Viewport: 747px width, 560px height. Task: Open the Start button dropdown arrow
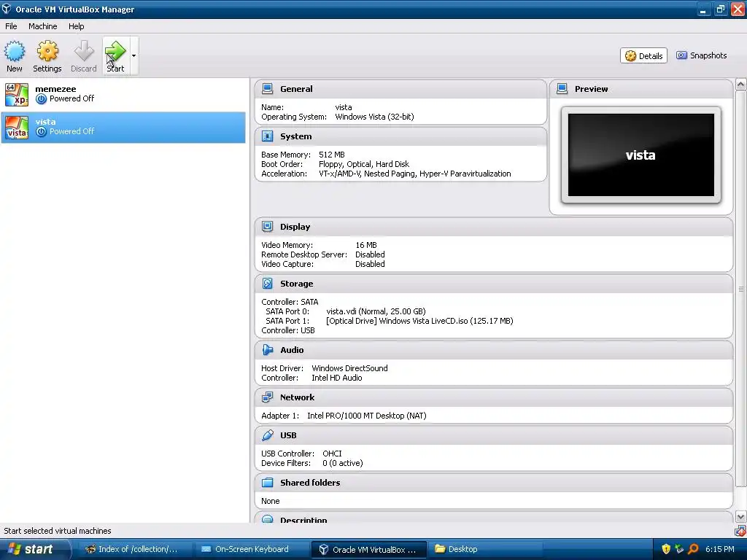tap(134, 55)
